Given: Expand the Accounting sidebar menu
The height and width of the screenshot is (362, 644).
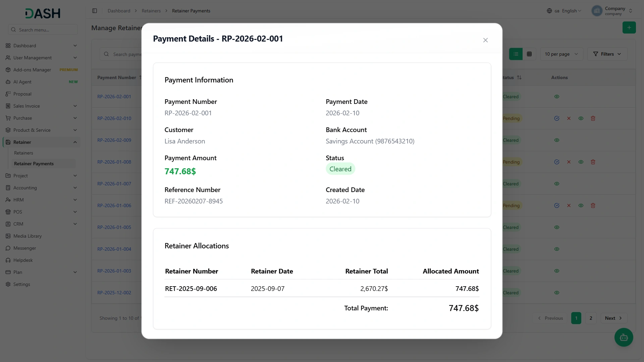Looking at the screenshot, I should tap(41, 188).
